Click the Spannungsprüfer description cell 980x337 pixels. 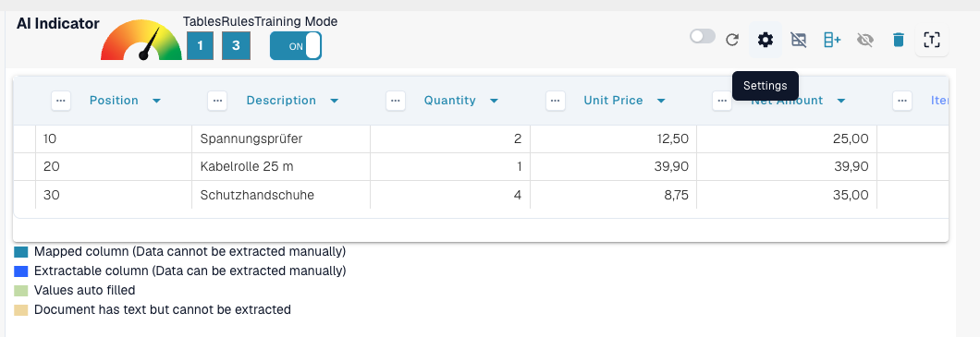pyautogui.click(x=281, y=139)
